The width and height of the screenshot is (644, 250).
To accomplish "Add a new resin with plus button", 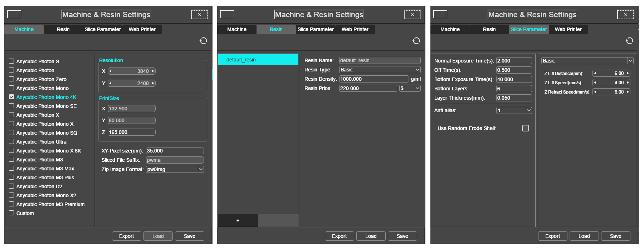I will click(238, 221).
